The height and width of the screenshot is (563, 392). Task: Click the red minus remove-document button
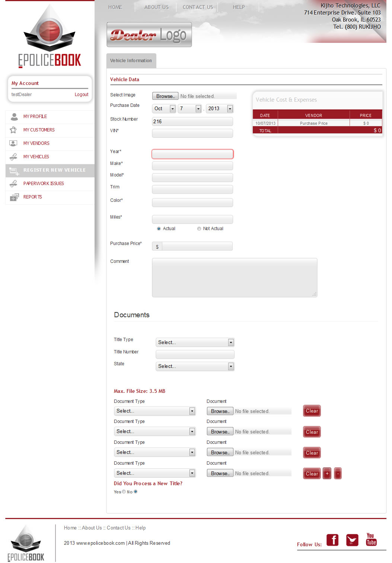(x=338, y=474)
